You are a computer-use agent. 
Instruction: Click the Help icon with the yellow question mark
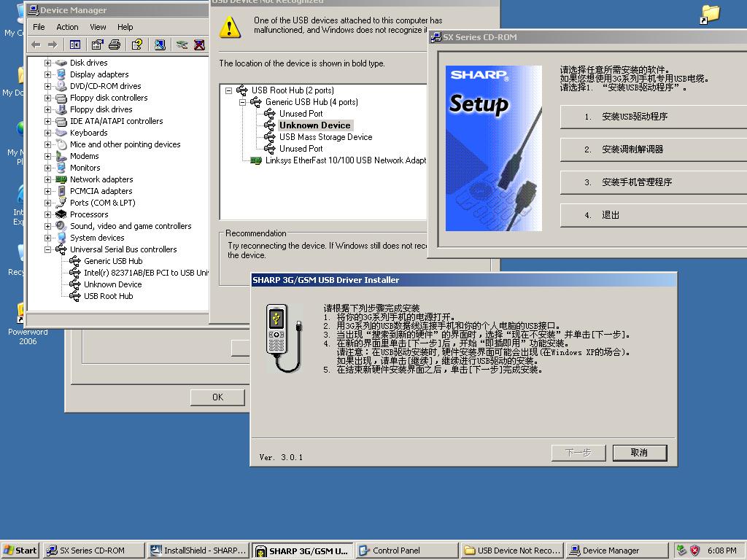click(x=136, y=45)
